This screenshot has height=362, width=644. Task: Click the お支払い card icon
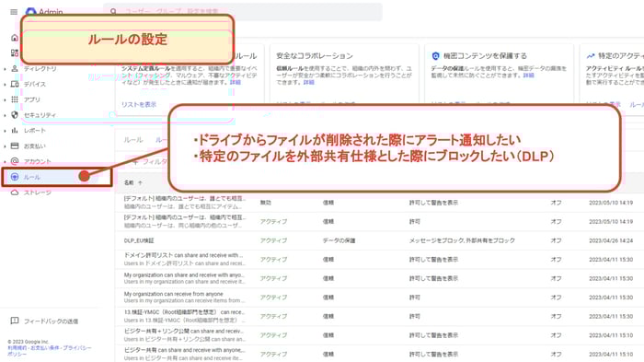click(15, 146)
